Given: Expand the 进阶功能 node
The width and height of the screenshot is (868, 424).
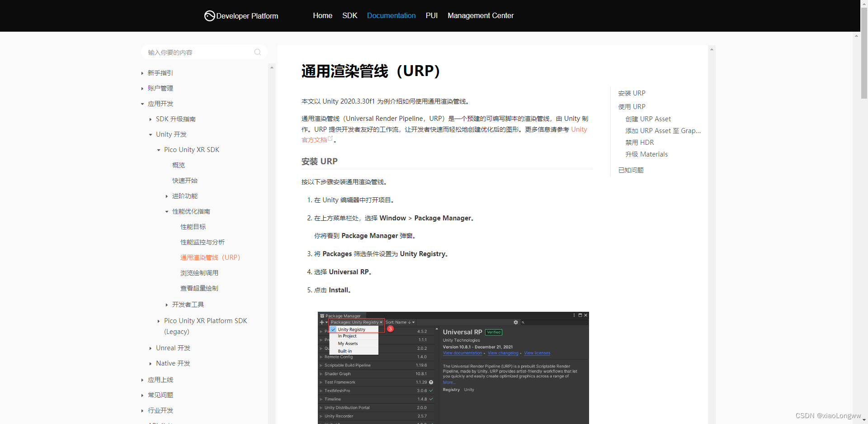Looking at the screenshot, I should point(167,196).
